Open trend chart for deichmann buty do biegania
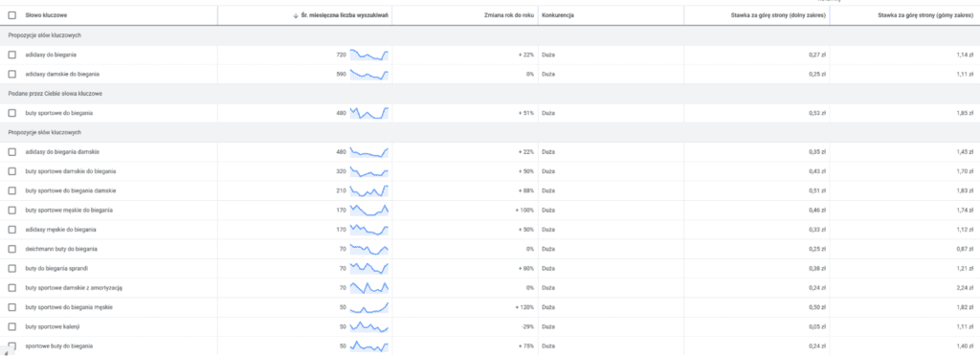980x356 pixels. (x=369, y=249)
